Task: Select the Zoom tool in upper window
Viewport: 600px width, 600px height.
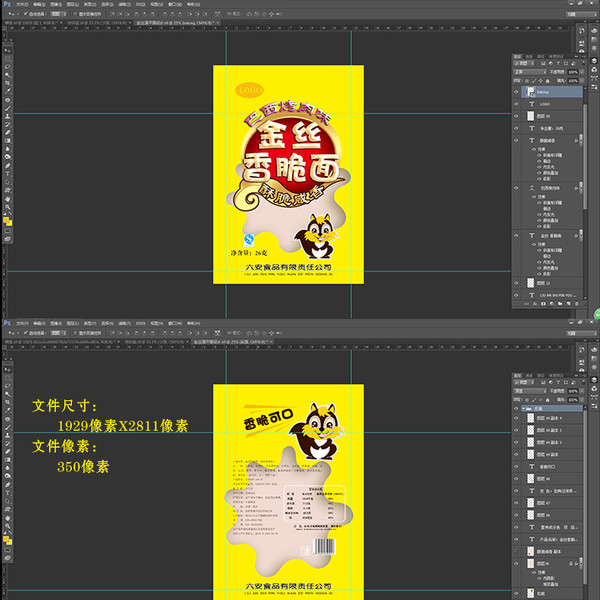Action: coord(7,207)
